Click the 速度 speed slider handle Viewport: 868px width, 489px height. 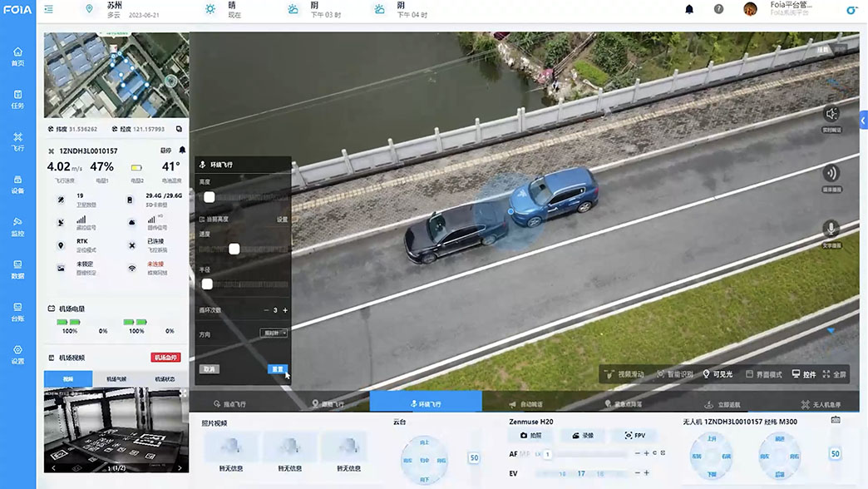tap(234, 249)
